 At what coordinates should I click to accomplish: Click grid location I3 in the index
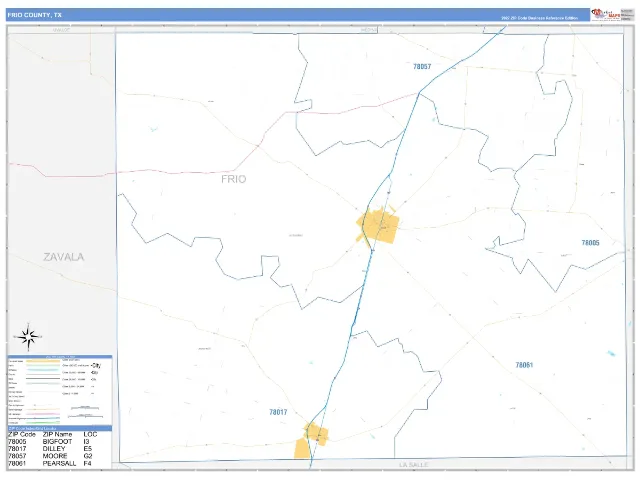(x=86, y=442)
